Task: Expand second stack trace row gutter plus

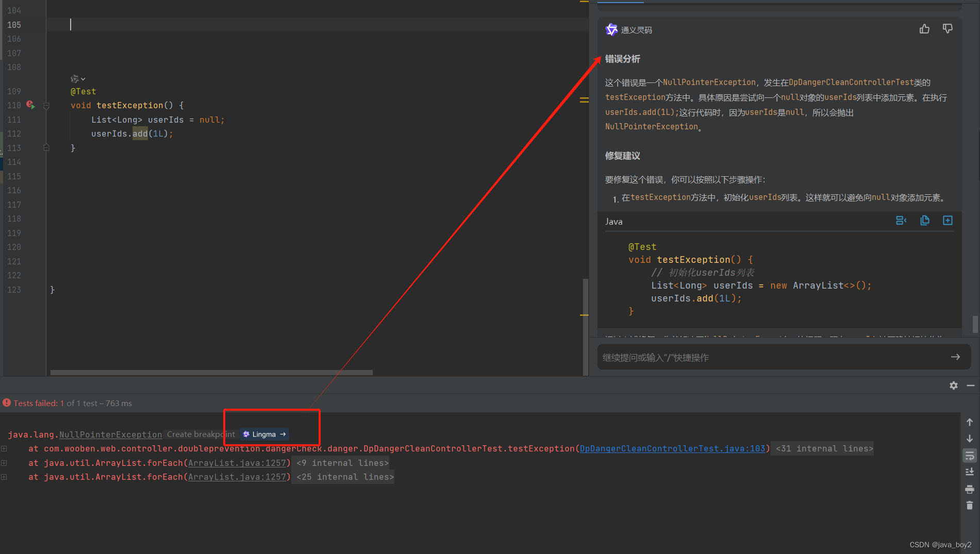Action: pos(4,463)
